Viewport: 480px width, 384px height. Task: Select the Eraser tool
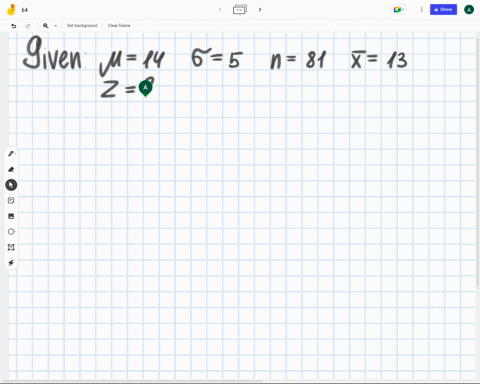point(11,169)
